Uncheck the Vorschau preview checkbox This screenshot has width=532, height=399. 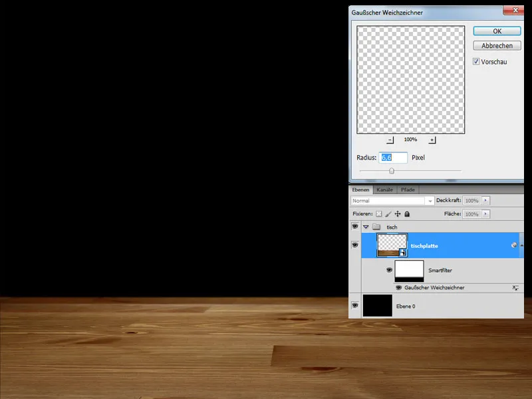[476, 61]
